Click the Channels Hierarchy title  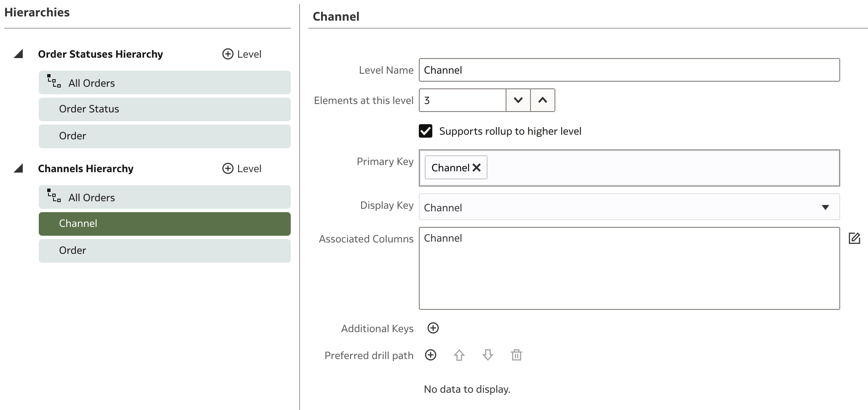point(86,168)
